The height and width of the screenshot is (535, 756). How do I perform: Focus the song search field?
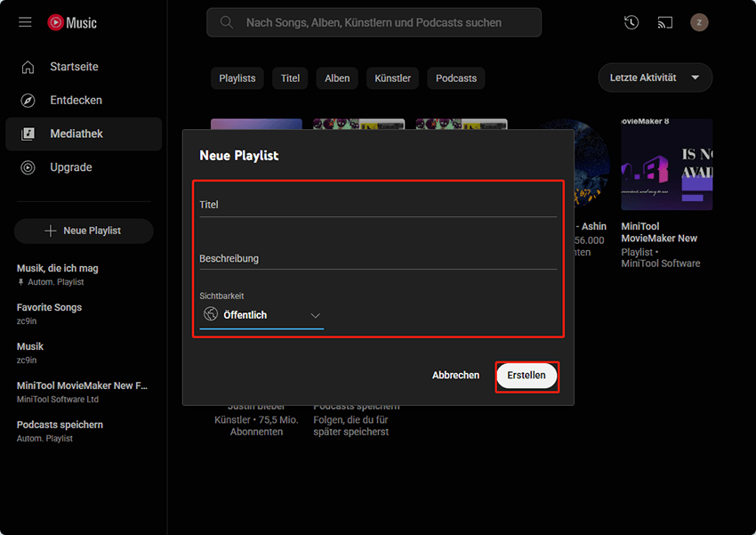[374, 22]
